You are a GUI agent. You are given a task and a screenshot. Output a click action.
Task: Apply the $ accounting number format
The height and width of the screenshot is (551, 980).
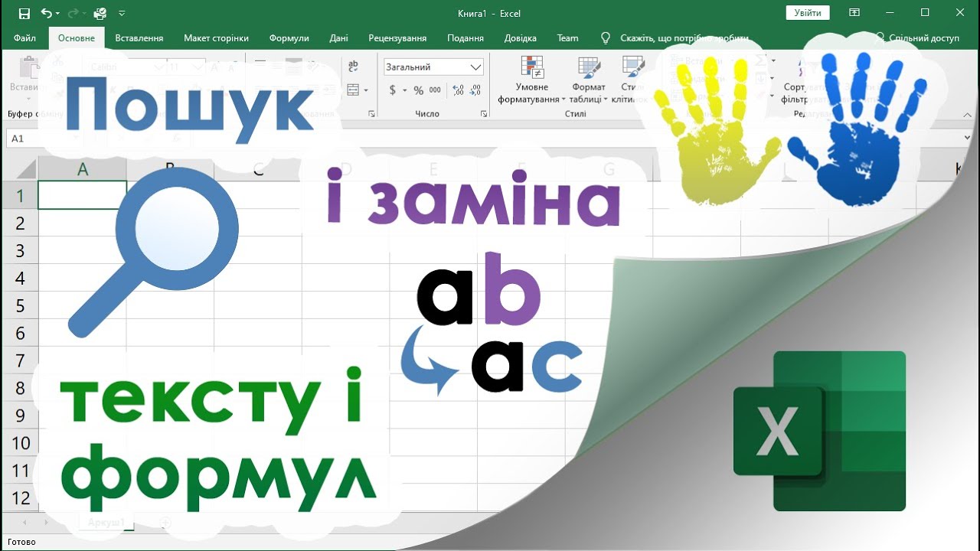393,90
